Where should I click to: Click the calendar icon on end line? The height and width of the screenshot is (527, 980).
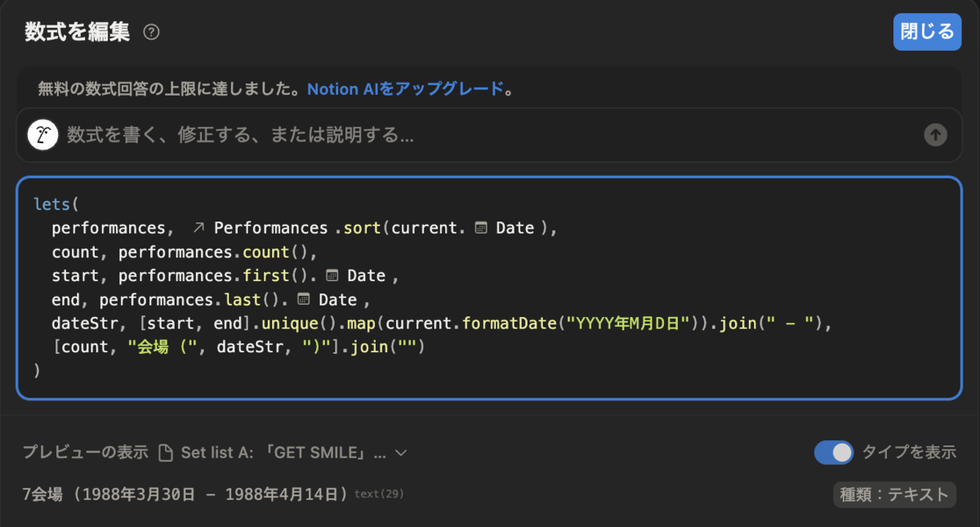[x=303, y=299]
